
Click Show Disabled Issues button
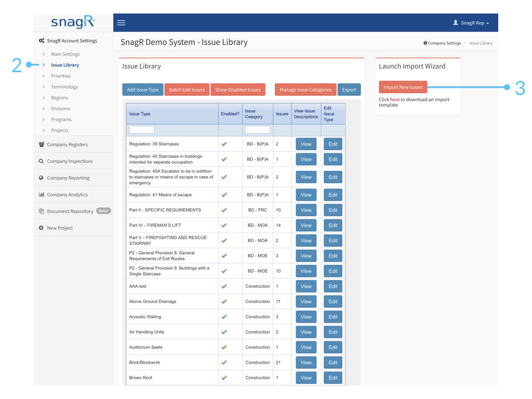pyautogui.click(x=238, y=89)
